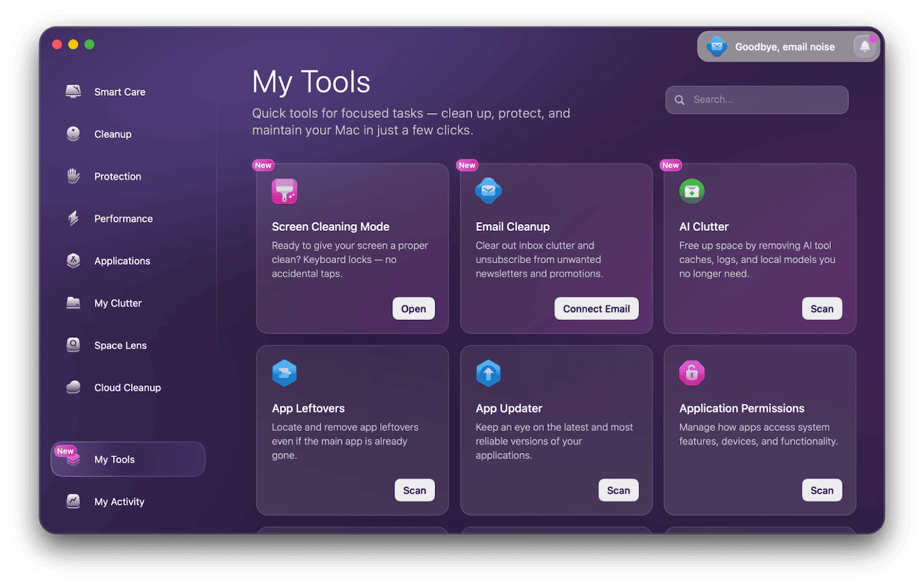Viewport: 924px width, 586px height.
Task: Click the 'AI Clutter' card title
Action: [x=704, y=226]
